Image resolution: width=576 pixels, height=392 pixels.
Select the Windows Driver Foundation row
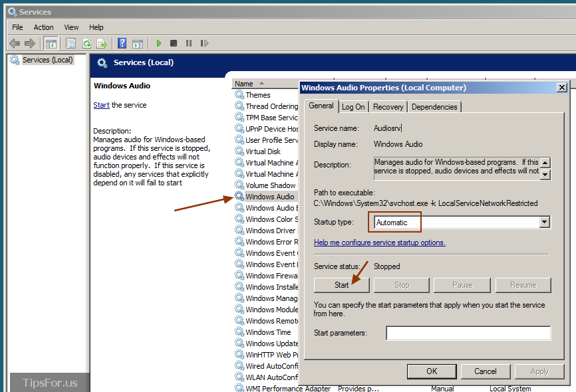[266, 231]
